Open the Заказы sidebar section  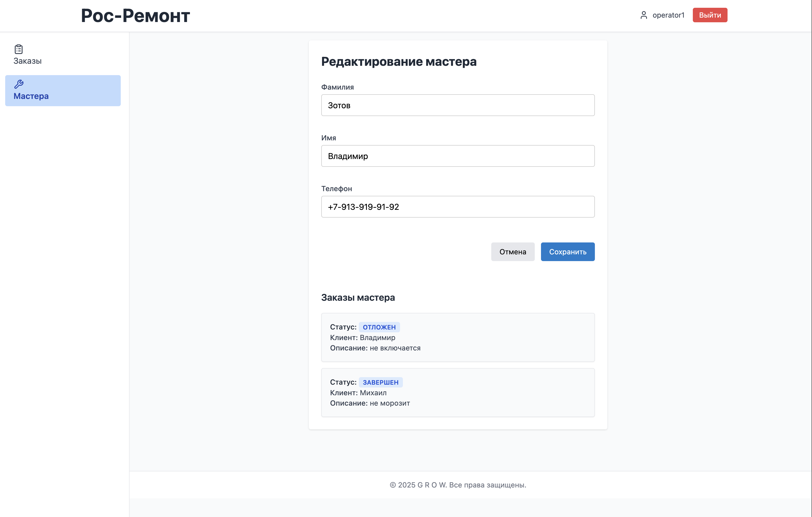coord(63,55)
